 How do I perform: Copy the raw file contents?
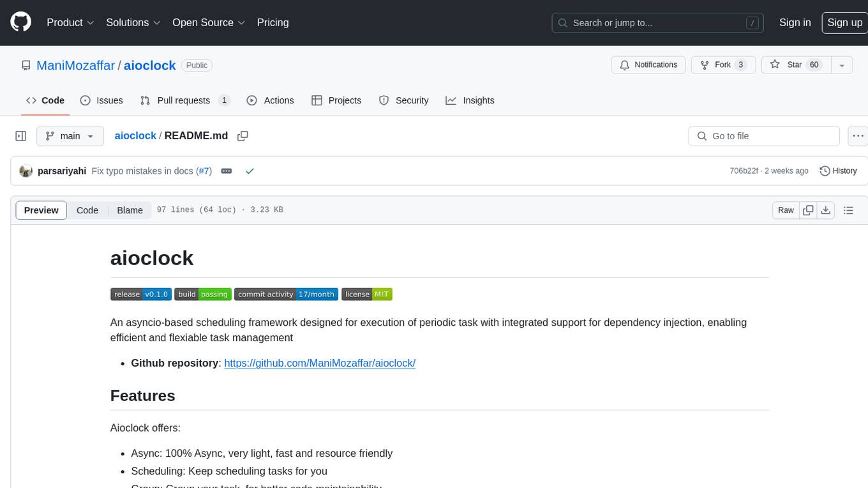[x=809, y=210]
